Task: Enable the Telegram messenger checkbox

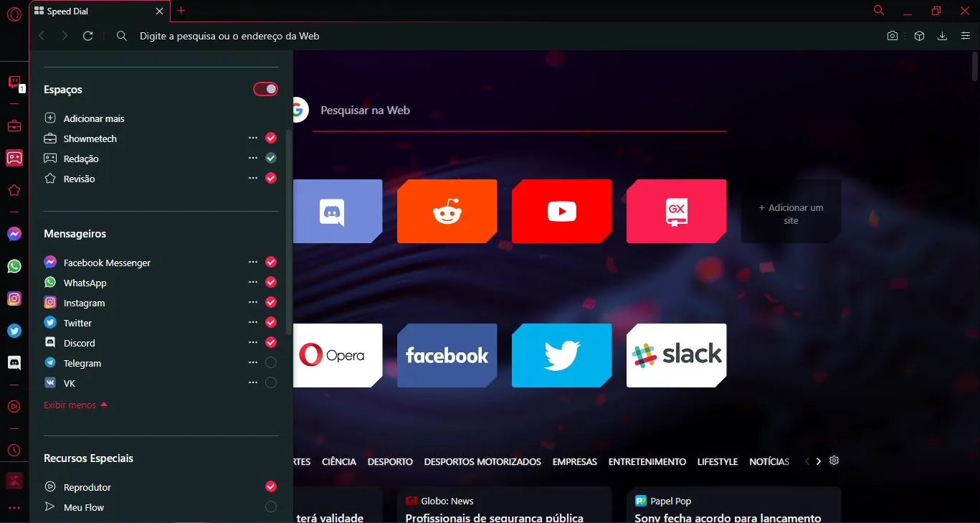Action: [271, 362]
